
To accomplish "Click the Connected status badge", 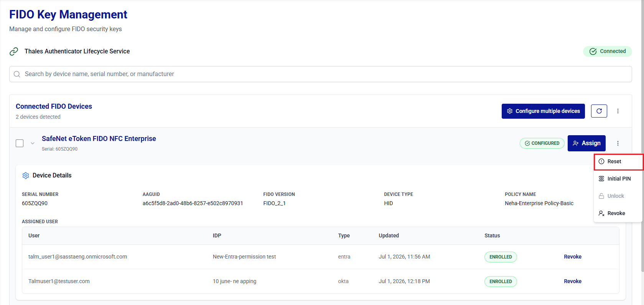I will pos(608,51).
